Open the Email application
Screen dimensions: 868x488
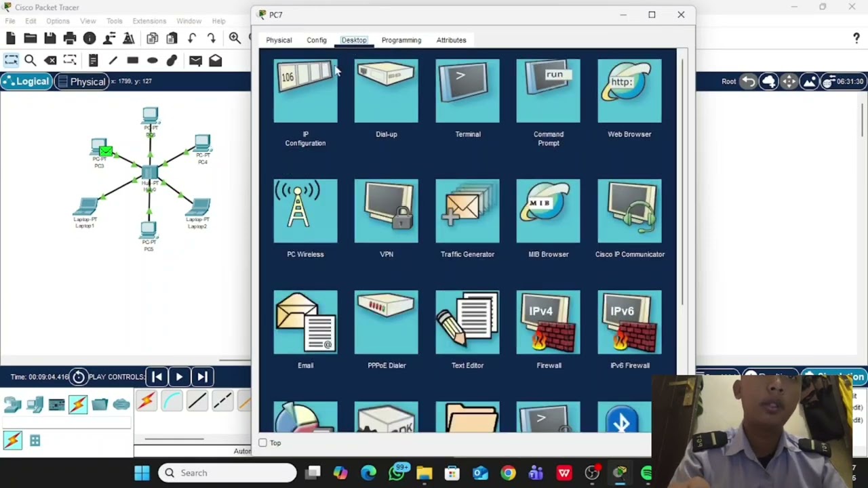tap(305, 322)
